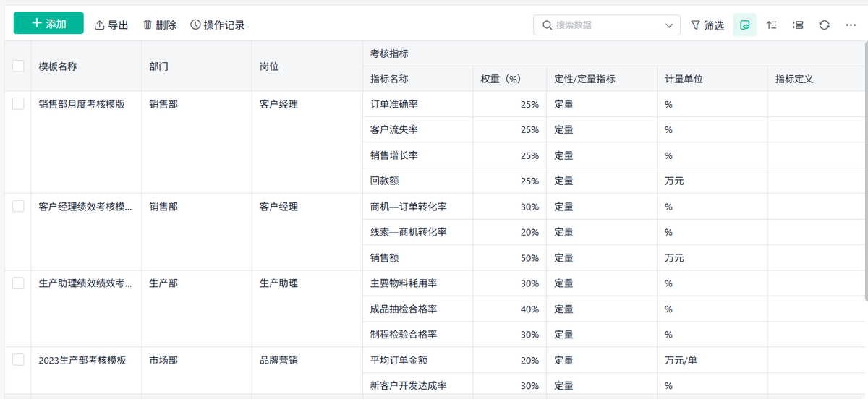Viewport: 868px width, 399px height.
Task: Open the three-dot more options menu
Action: (851, 25)
